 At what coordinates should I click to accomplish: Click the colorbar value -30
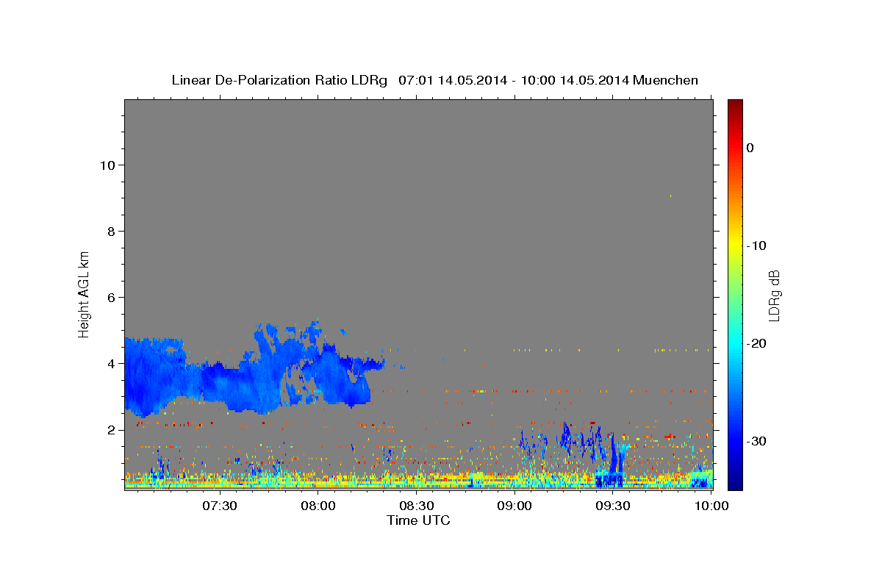pyautogui.click(x=758, y=441)
